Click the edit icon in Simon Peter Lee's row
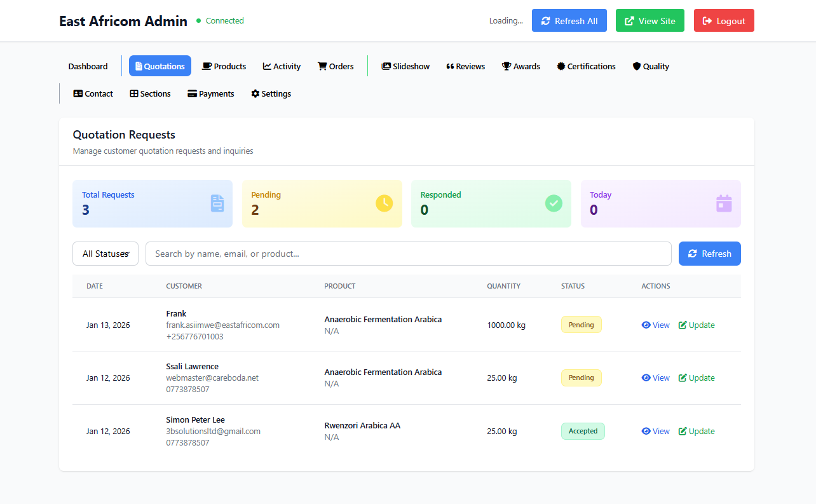This screenshot has height=504, width=816. tap(683, 431)
